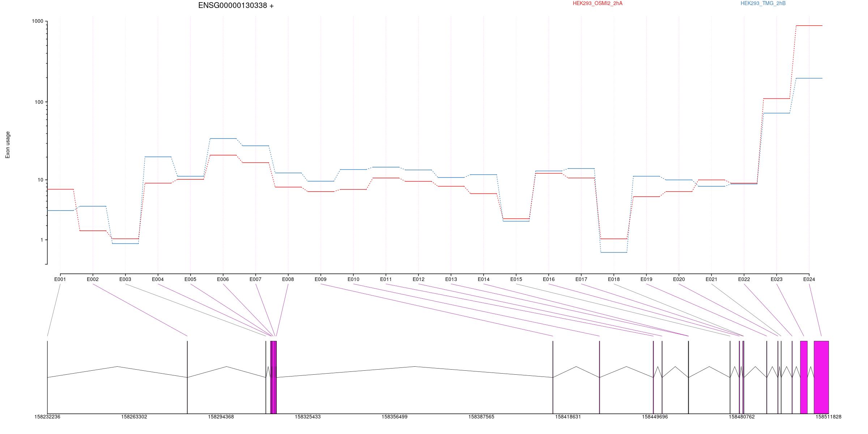Select exon label E023
The width and height of the screenshot is (868, 434).
coord(776,279)
